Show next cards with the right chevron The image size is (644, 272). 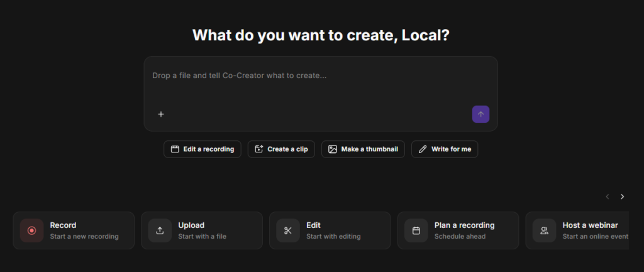tap(622, 196)
